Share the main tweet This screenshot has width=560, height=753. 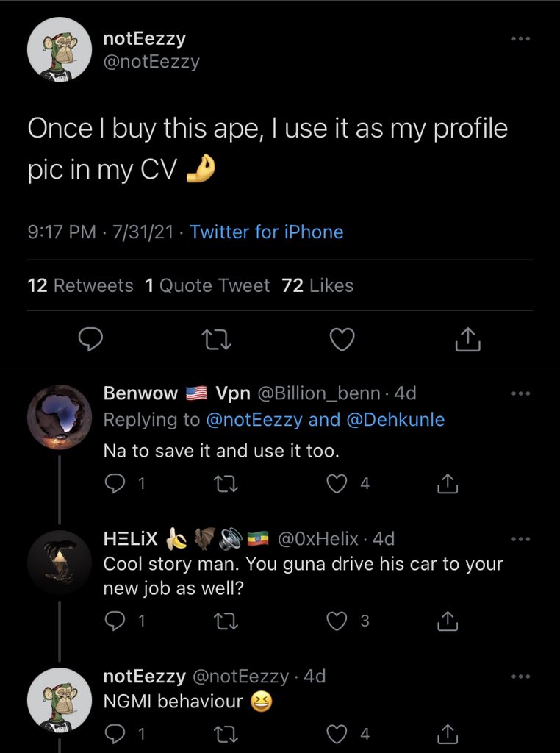click(468, 339)
